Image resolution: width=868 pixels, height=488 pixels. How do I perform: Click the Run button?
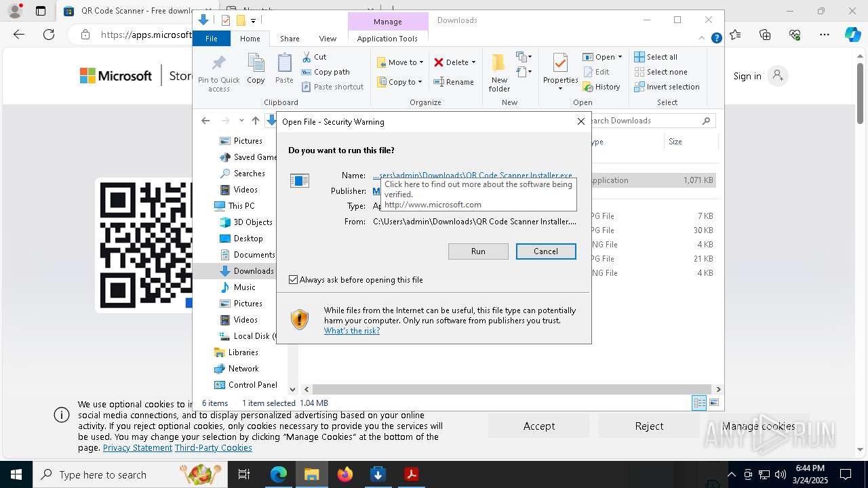478,251
